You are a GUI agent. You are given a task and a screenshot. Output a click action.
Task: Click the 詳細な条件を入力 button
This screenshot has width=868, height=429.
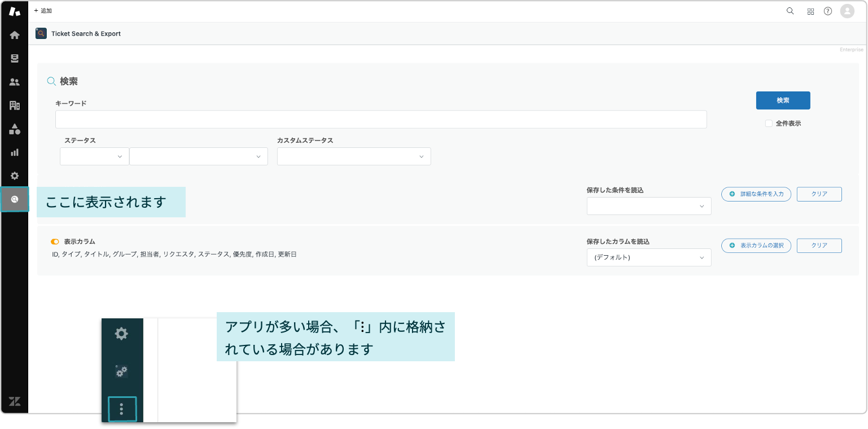[x=756, y=194]
